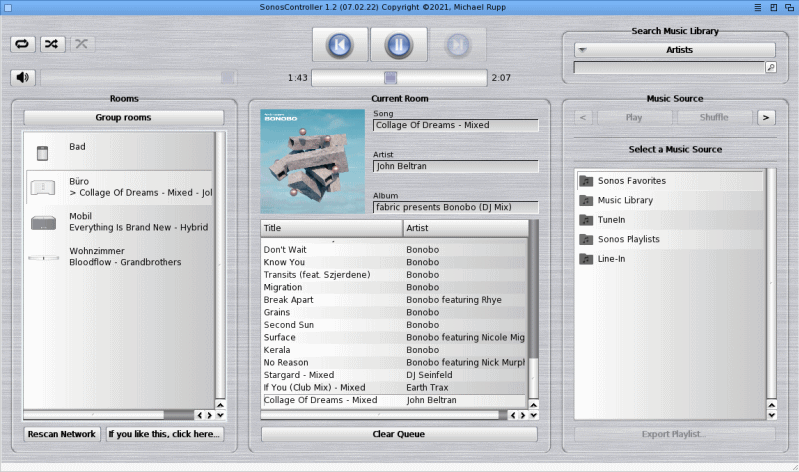Click the magnifier search icon
This screenshot has width=799, height=472.
pyautogui.click(x=770, y=68)
